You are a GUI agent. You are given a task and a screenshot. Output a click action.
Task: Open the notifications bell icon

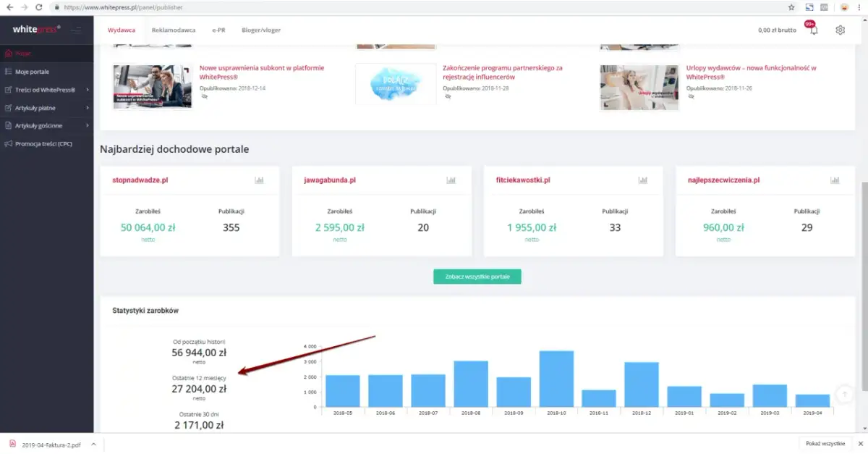click(814, 30)
